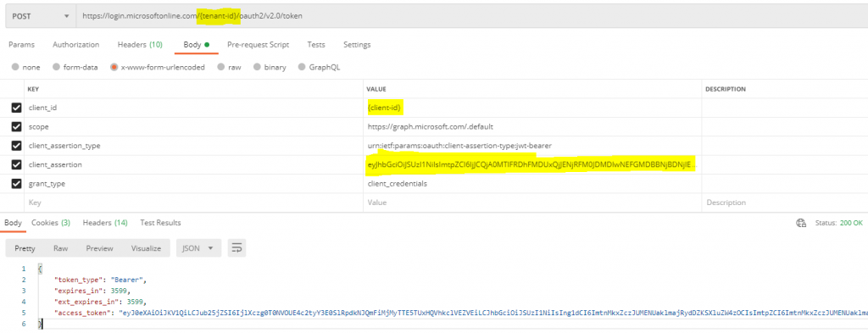Switch to Visualize response view
The image size is (868, 333).
pyautogui.click(x=146, y=248)
